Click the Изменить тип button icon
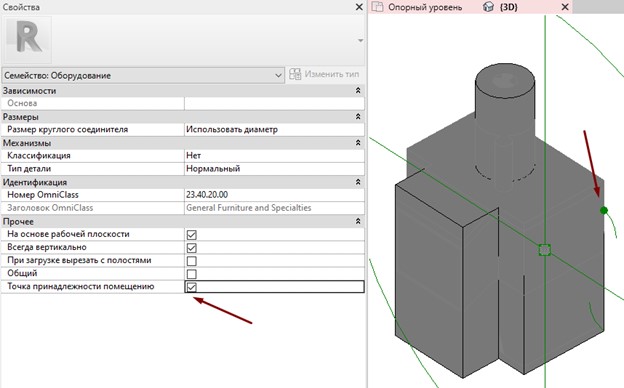The image size is (624, 388). [295, 74]
